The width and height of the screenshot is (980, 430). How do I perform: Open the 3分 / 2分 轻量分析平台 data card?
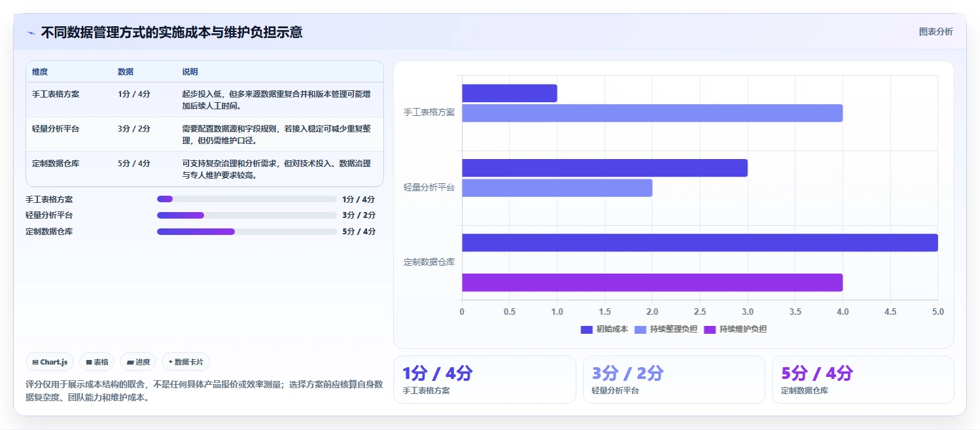(x=674, y=380)
